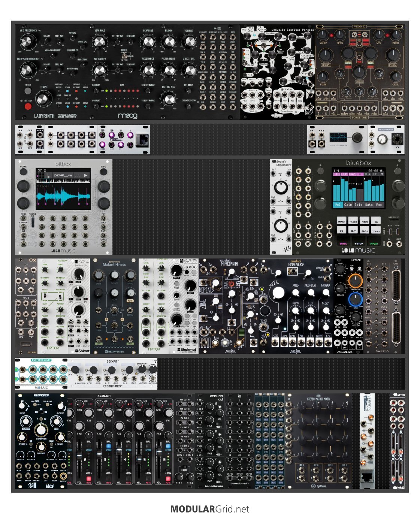The height and width of the screenshot is (517, 420).
Task: Click the Tempo knob on Moog Labyrinth
Action: (x=44, y=99)
